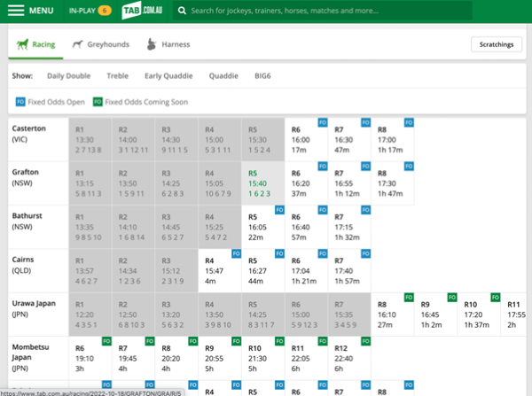
Task: Click FO badge on Bathurst R5
Action: pos(279,210)
